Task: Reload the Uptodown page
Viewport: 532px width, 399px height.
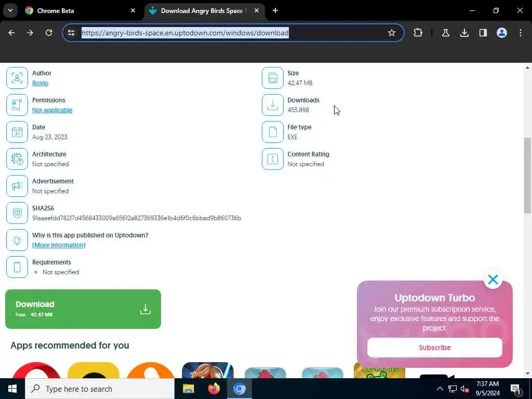Action: pos(49,33)
